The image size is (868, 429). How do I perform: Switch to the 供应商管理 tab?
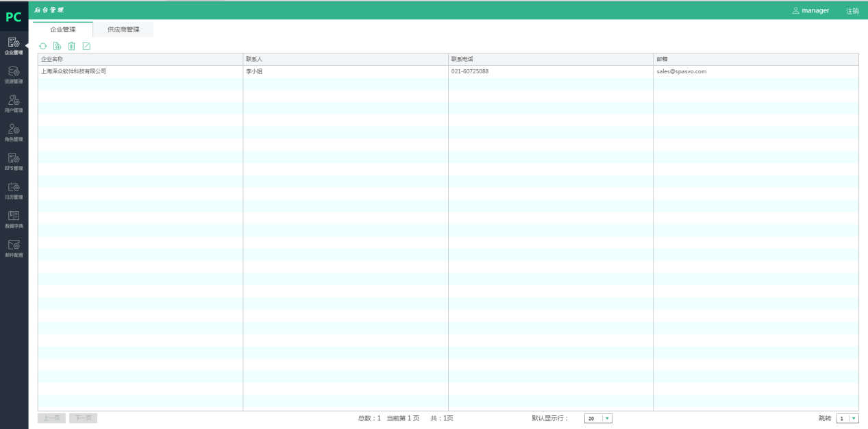pyautogui.click(x=123, y=29)
